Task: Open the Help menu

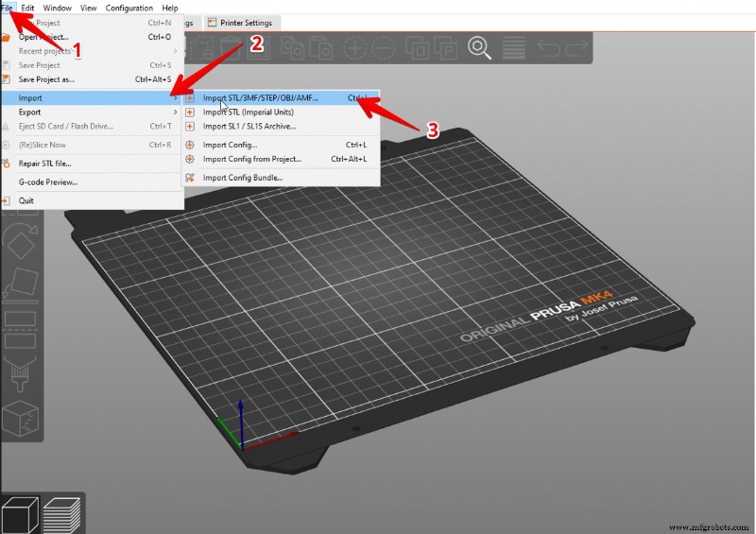Action: coord(170,8)
